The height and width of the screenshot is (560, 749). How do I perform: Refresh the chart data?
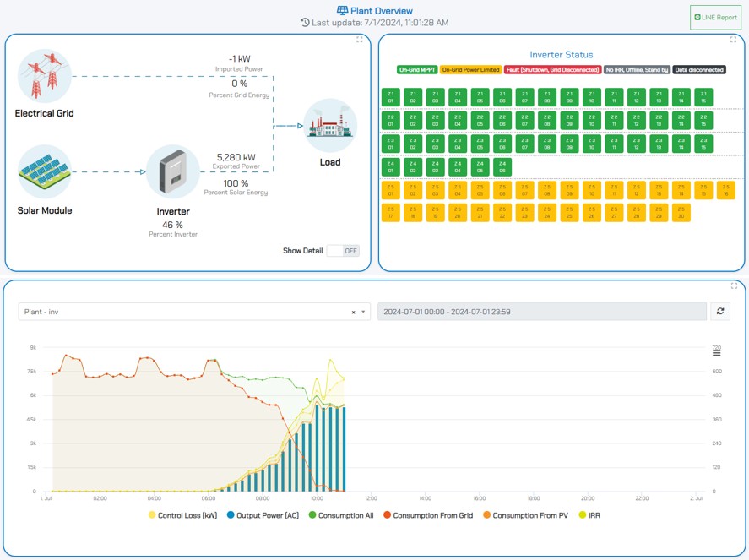[x=719, y=312]
